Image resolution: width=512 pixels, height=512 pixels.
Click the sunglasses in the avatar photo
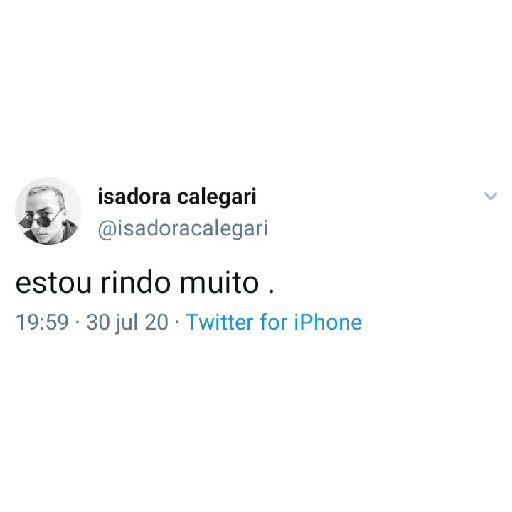click(x=40, y=220)
